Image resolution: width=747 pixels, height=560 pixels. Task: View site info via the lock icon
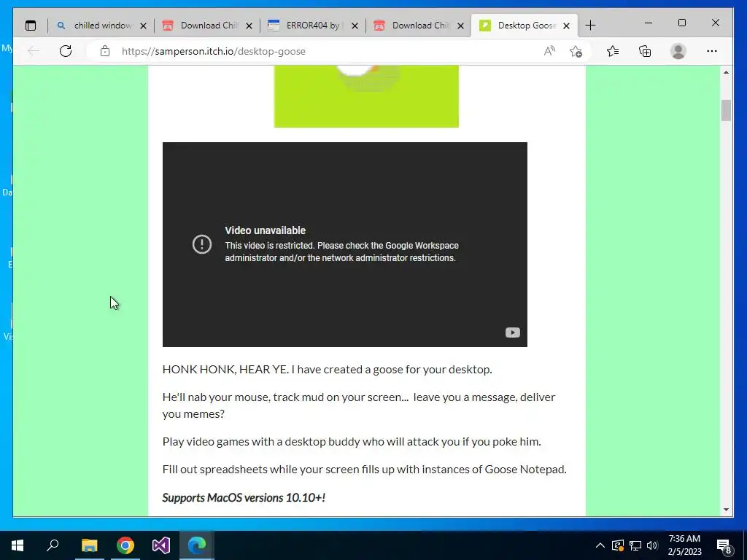(x=105, y=51)
